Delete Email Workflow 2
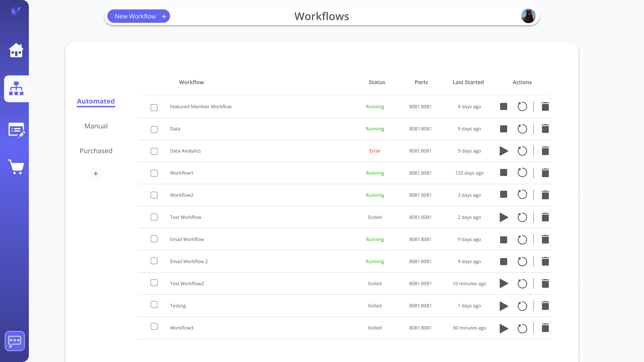 click(545, 261)
